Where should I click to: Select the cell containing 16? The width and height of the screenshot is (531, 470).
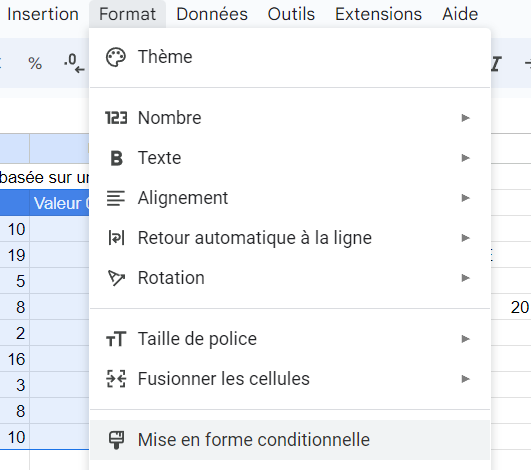coord(15,359)
